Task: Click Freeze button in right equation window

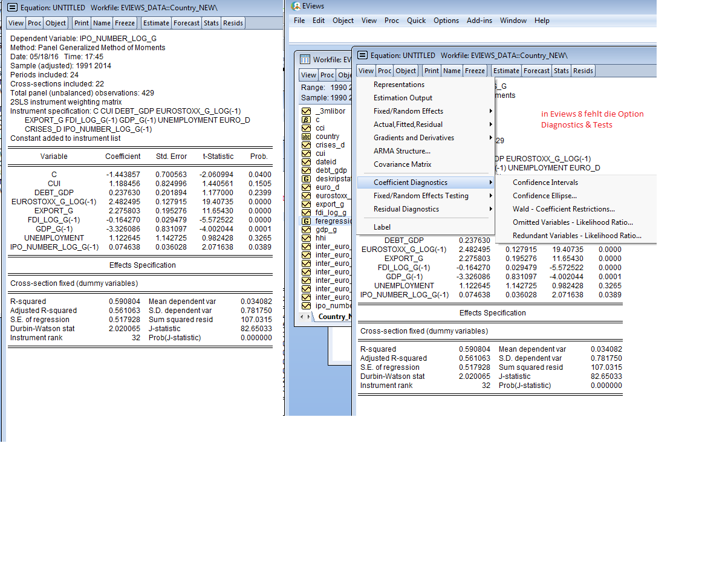Action: pyautogui.click(x=475, y=71)
